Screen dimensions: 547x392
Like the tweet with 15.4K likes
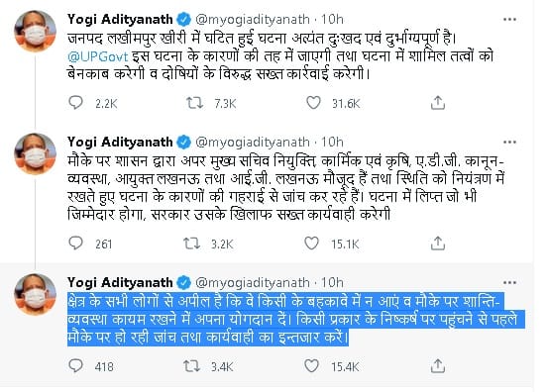pos(311,366)
